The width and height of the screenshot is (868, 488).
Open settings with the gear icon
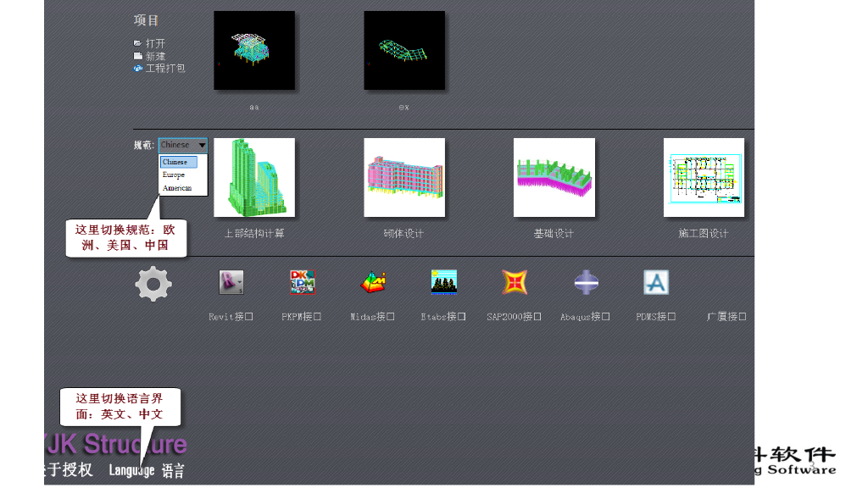point(153,284)
